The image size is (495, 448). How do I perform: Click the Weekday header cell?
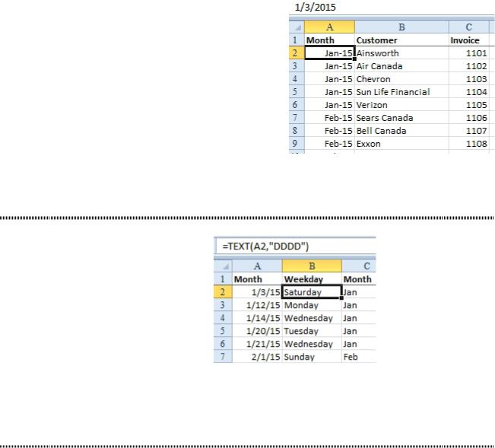(312, 279)
